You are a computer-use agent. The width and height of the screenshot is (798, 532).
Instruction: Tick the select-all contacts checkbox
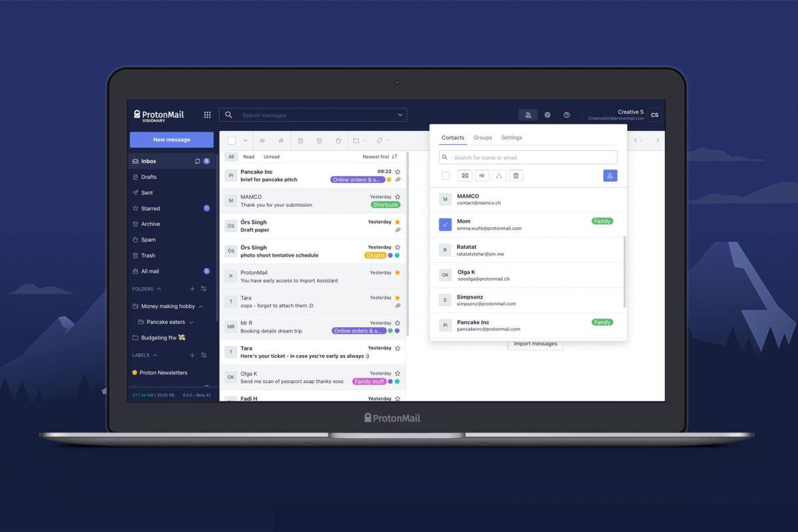[x=446, y=176]
